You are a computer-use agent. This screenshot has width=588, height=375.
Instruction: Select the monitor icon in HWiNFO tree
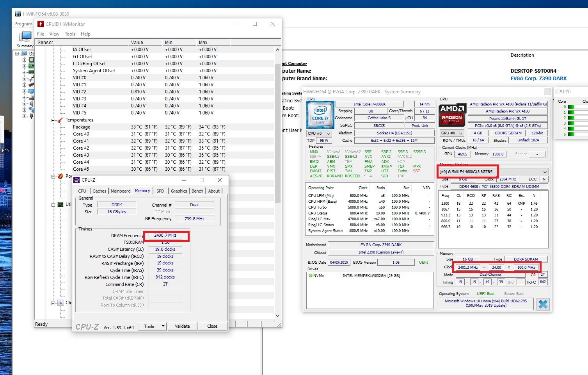31,91
